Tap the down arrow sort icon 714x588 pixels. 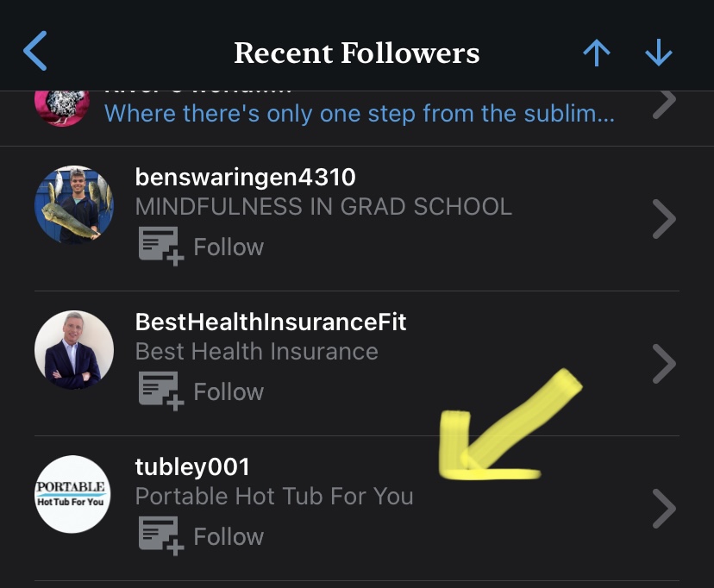[x=659, y=53]
